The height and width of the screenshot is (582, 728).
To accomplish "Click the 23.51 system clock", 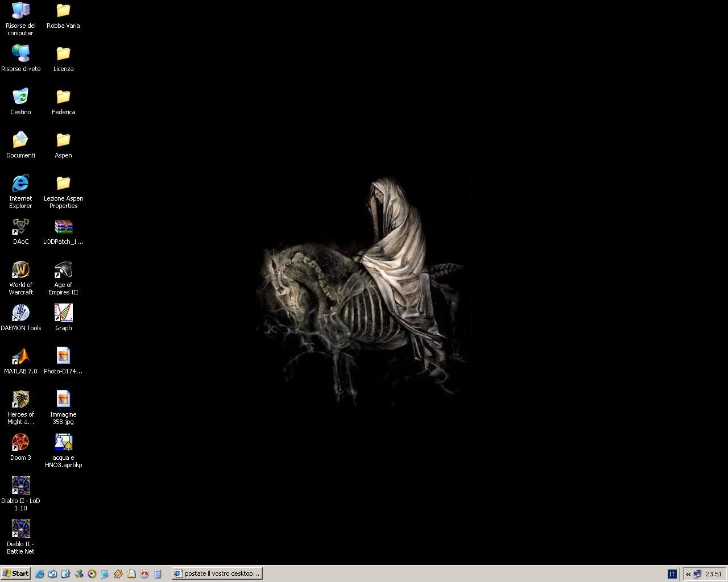I will (x=714, y=574).
